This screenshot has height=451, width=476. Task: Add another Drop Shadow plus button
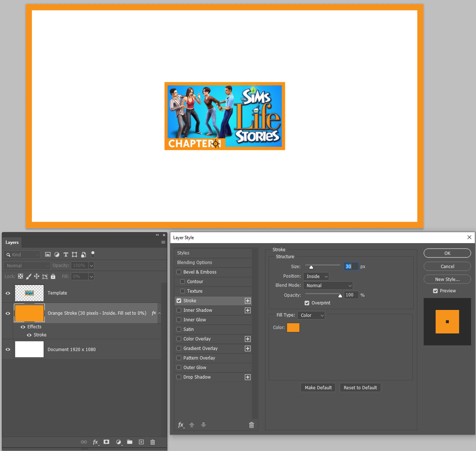point(248,377)
